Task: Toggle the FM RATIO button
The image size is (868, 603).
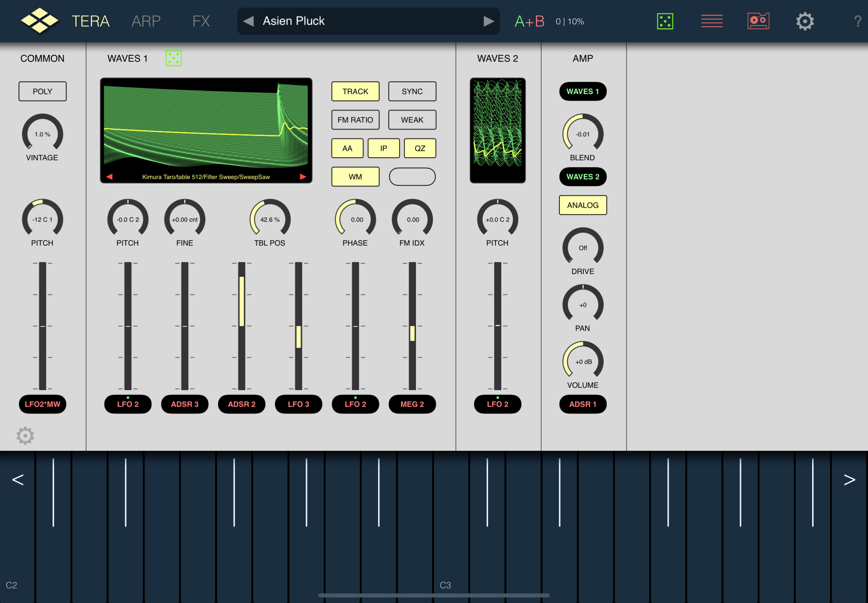Action: tap(355, 120)
